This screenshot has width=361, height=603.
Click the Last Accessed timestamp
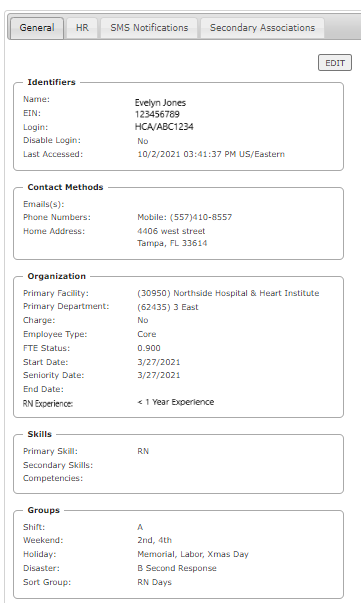click(x=211, y=154)
